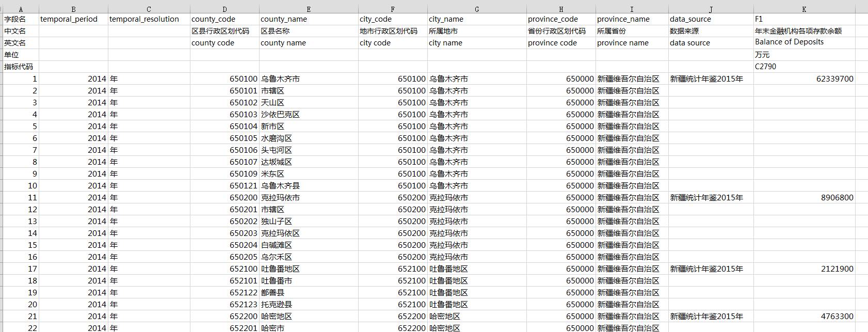Viewport: 868px width, 332px height.
Task: Click the temporal_resolution header cell
Action: click(x=149, y=19)
